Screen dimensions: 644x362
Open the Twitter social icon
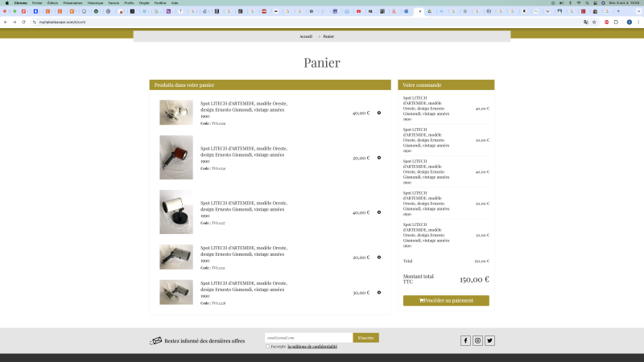point(489,340)
